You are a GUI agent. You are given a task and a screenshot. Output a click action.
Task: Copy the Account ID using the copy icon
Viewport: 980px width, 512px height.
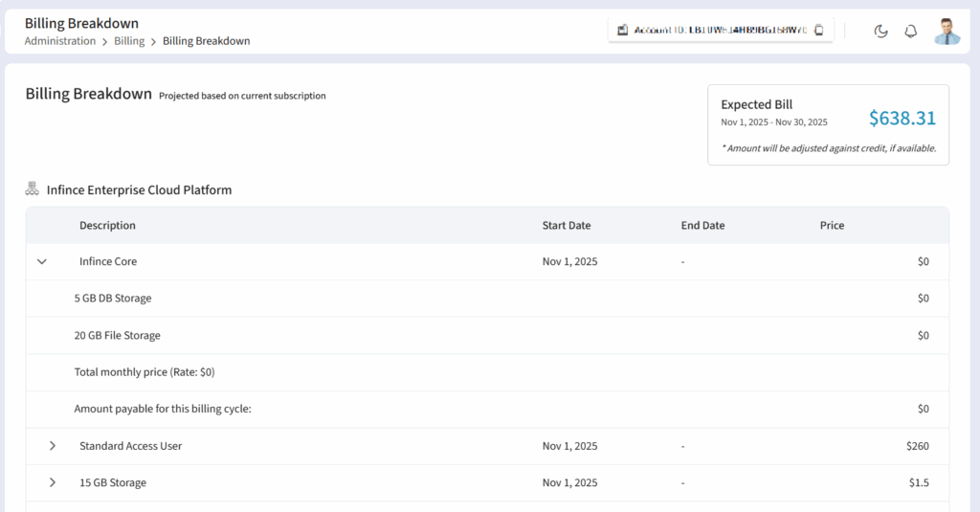pos(818,30)
